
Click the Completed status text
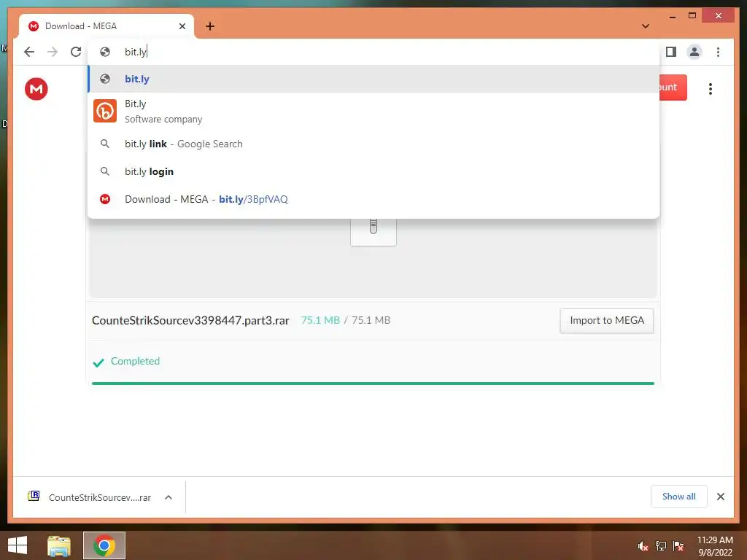pos(135,361)
